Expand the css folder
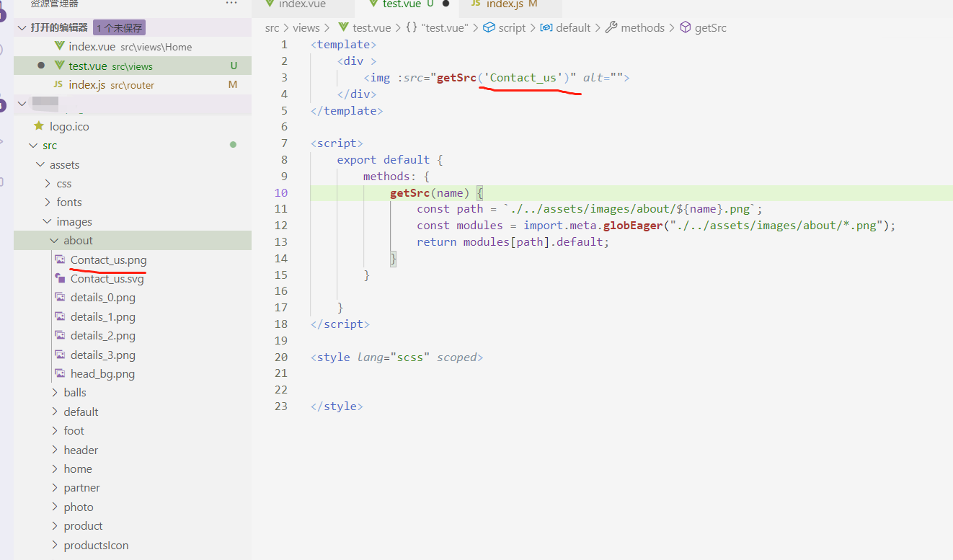The image size is (953, 560). coord(48,184)
